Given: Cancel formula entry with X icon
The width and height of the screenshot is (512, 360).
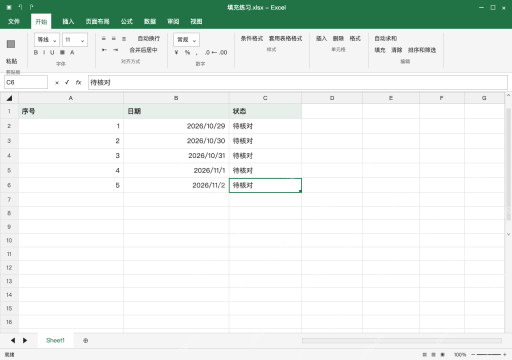Looking at the screenshot, I should pos(57,83).
